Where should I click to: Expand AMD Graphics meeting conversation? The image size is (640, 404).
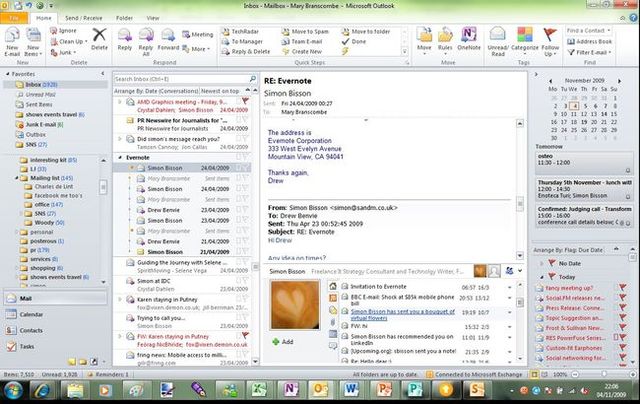[120, 102]
